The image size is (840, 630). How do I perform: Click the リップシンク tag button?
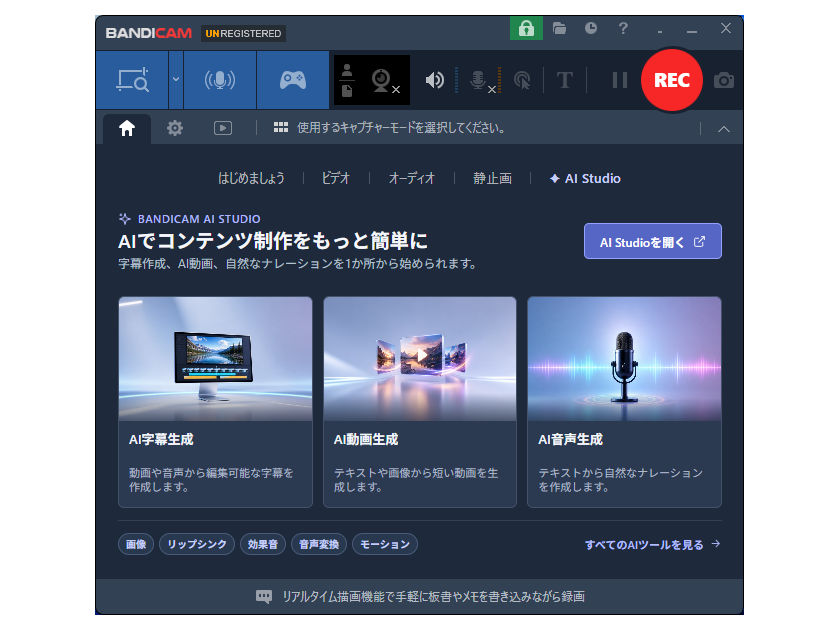tap(197, 544)
